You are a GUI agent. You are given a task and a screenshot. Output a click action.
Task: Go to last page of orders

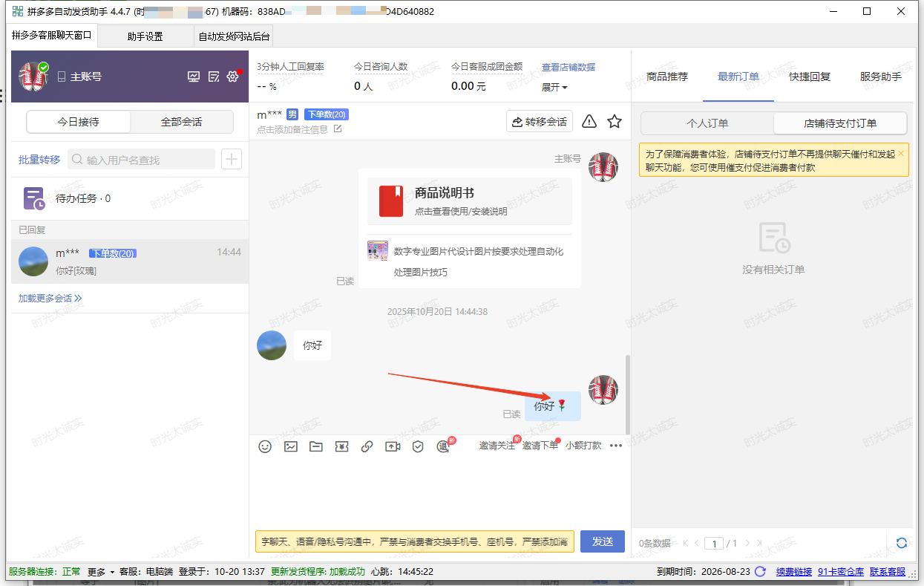pyautogui.click(x=758, y=543)
